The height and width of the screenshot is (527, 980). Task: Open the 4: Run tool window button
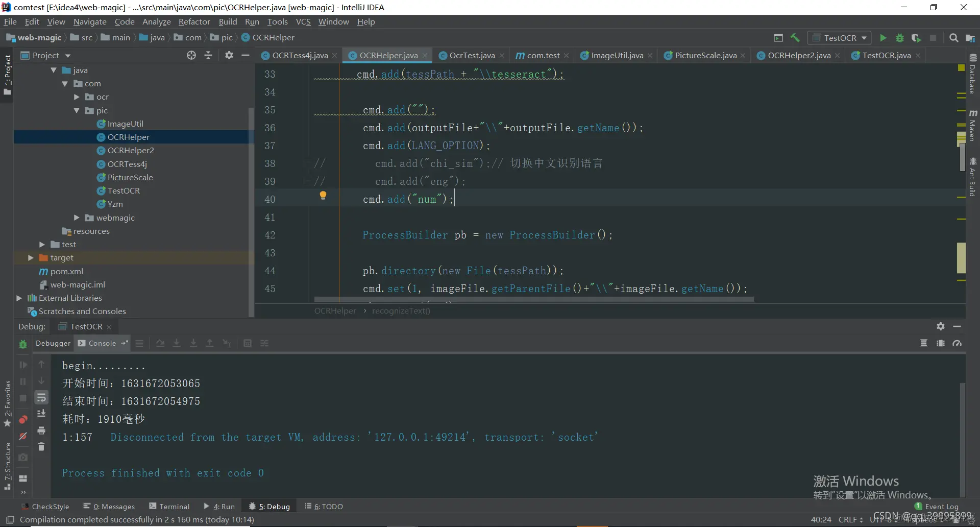coord(219,507)
